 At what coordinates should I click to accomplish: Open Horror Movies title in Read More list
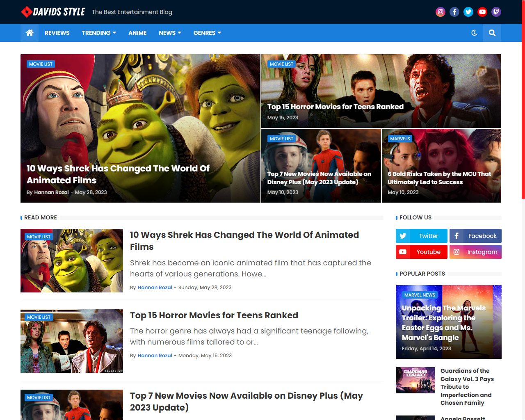(x=214, y=315)
